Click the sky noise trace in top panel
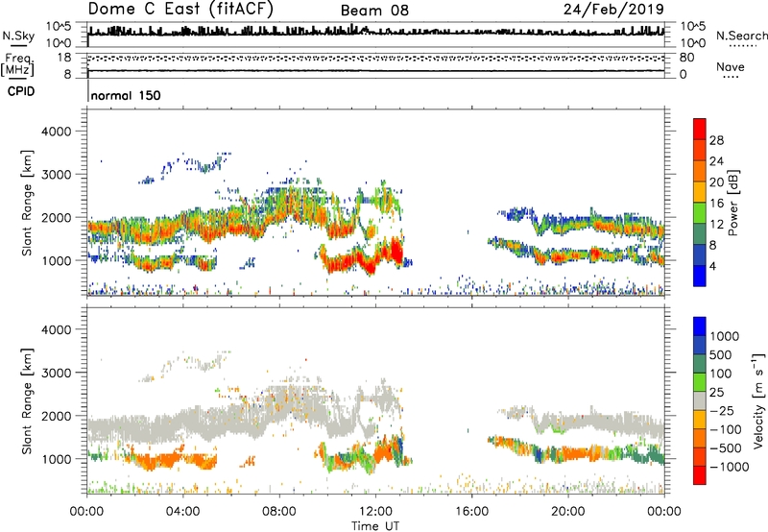The image size is (768, 532). coord(375,31)
